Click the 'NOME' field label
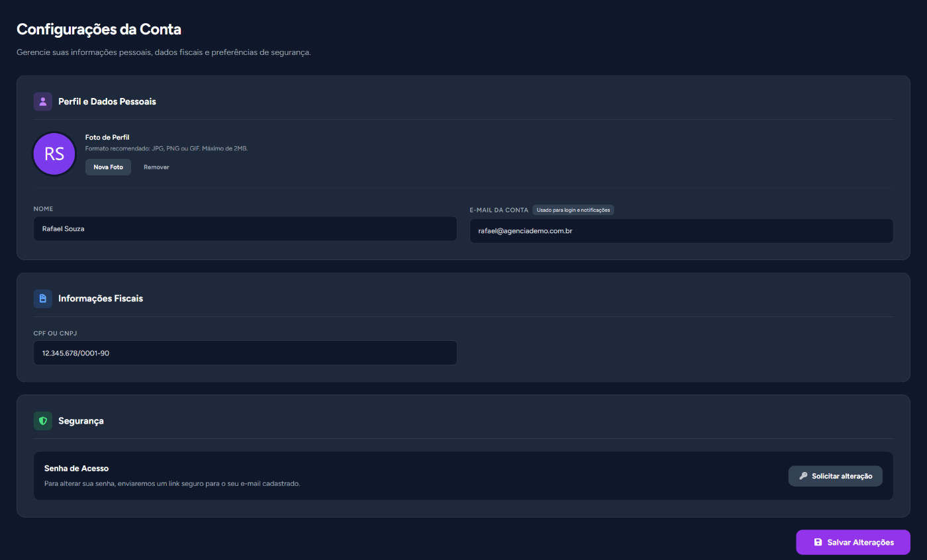This screenshot has height=560, width=927. pos(43,209)
